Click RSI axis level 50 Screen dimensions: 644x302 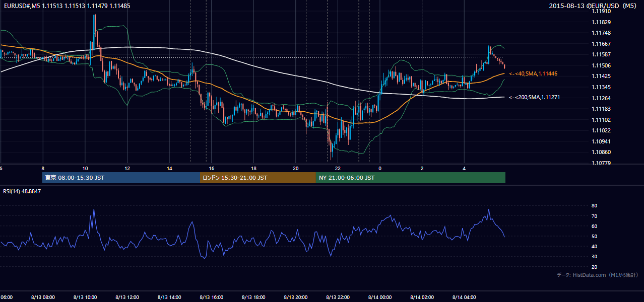coord(595,236)
